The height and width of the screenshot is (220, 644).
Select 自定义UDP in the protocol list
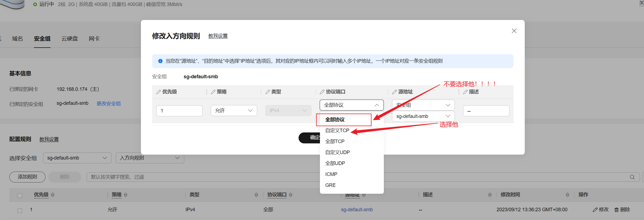352,152
